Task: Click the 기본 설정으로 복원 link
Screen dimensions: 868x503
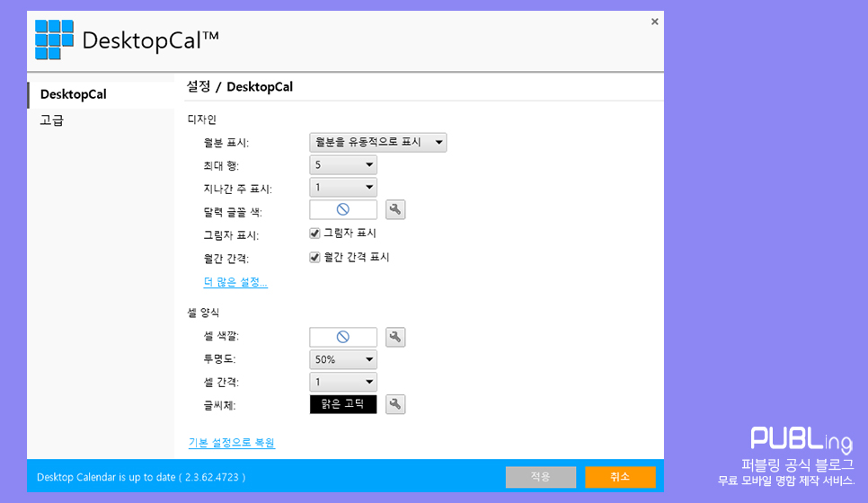Action: click(x=232, y=443)
